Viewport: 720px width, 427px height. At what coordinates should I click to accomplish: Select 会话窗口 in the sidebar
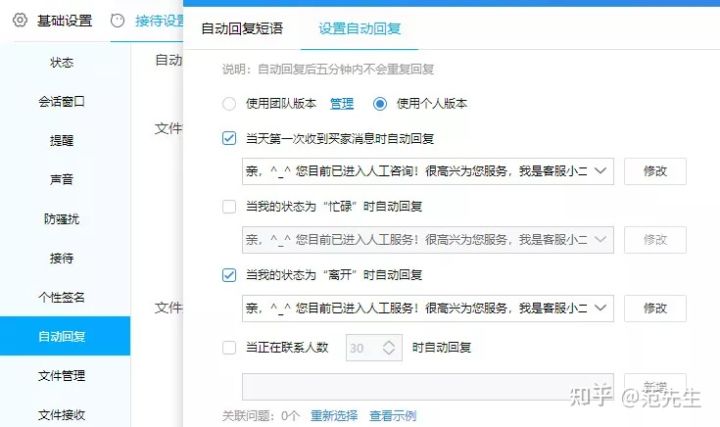(62, 101)
